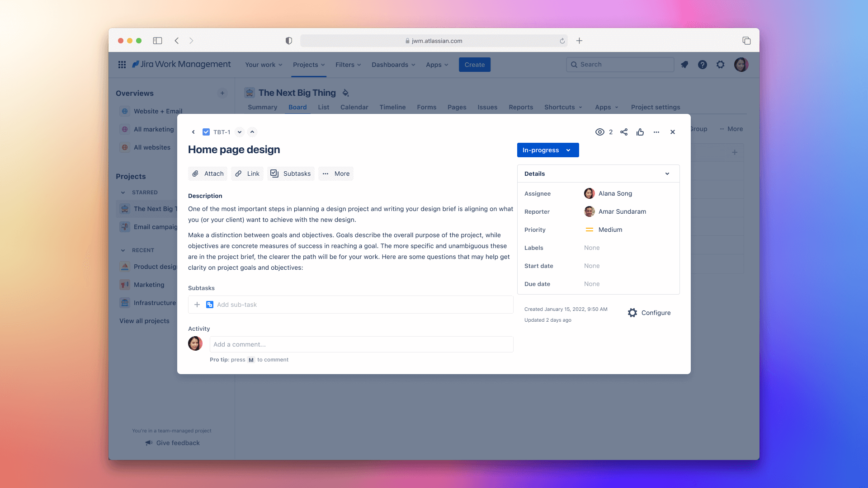Open the help question mark icon
The width and height of the screenshot is (868, 488).
point(702,65)
